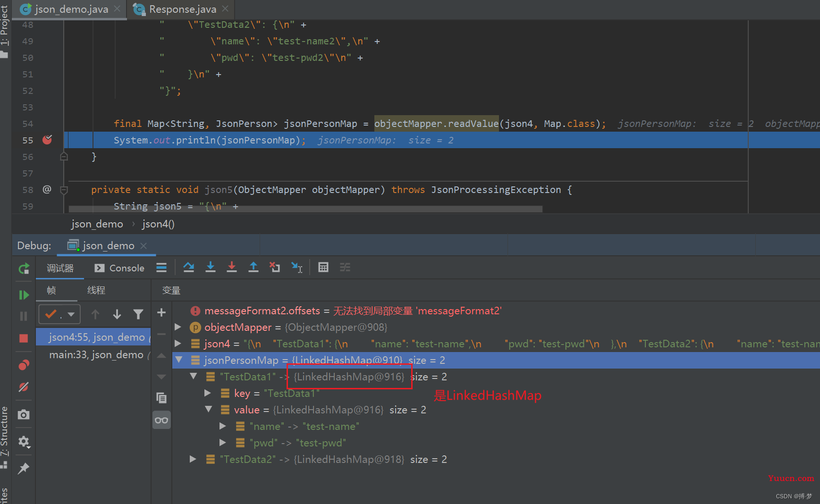Expand objectMapper variable
This screenshot has height=504, width=820.
(x=178, y=327)
